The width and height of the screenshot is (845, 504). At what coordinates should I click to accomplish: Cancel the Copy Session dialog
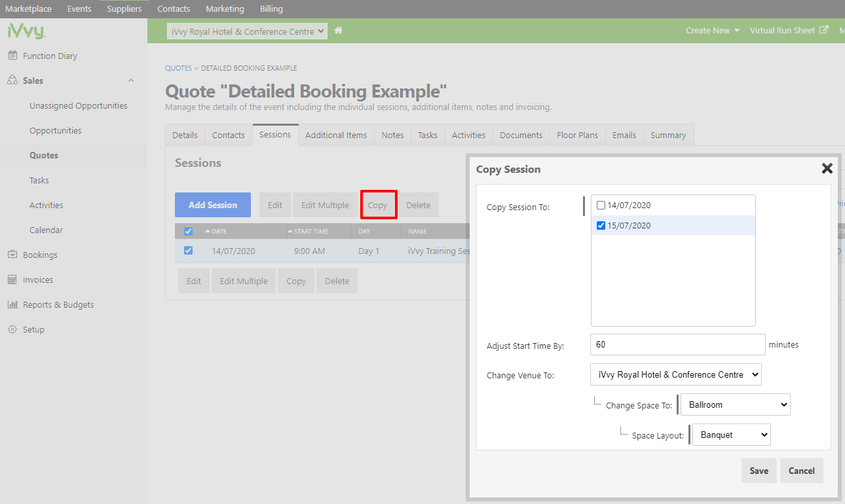(x=802, y=471)
